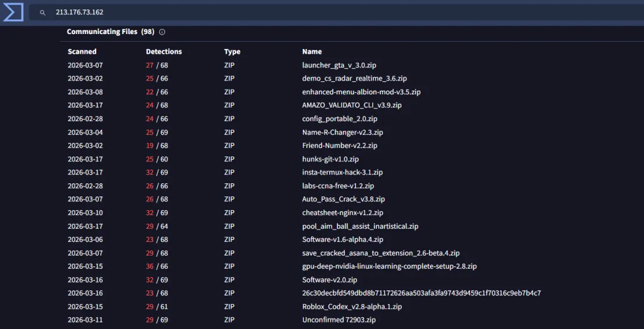Open config_portable_2.0.zip
The height and width of the screenshot is (329, 644).
(x=340, y=119)
